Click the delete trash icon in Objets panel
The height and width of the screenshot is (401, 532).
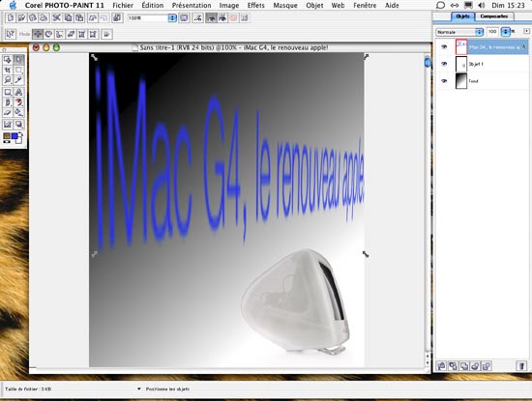(x=521, y=366)
